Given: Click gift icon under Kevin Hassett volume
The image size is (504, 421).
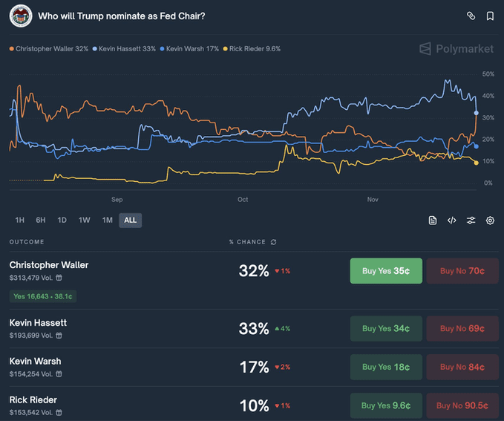Looking at the screenshot, I should coord(59,336).
